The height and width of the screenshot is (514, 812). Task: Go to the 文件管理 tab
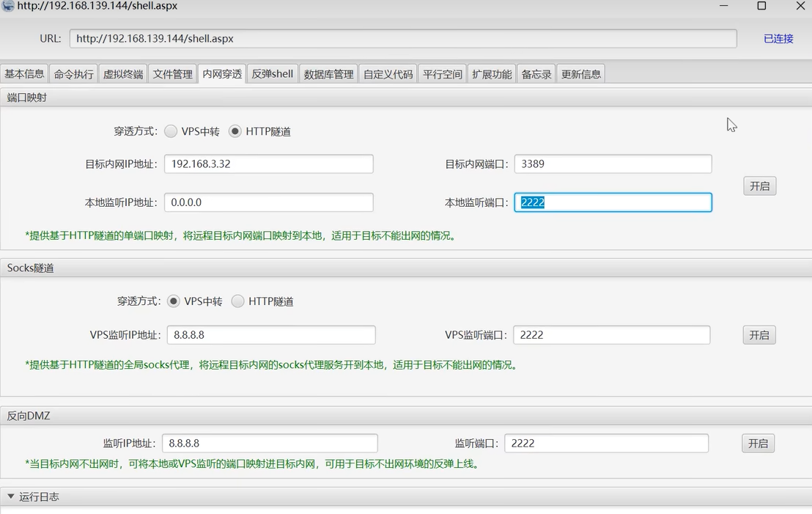(172, 73)
